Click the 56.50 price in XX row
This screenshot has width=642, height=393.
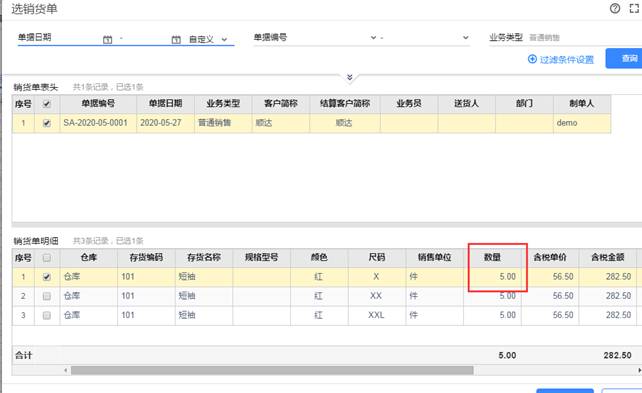pyautogui.click(x=550, y=296)
